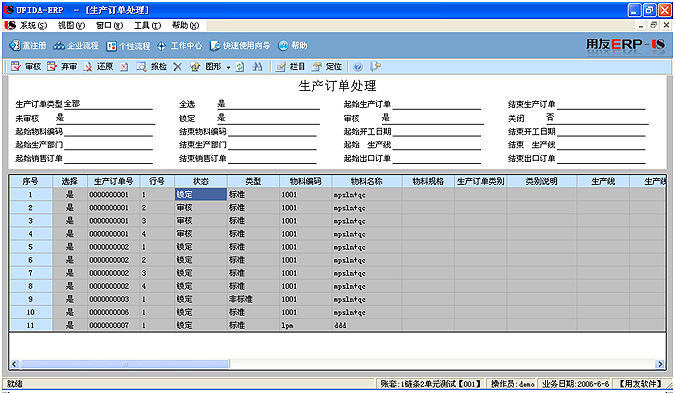Click the horizontal scrollbar thumb
675x393 pixels.
click(124, 364)
